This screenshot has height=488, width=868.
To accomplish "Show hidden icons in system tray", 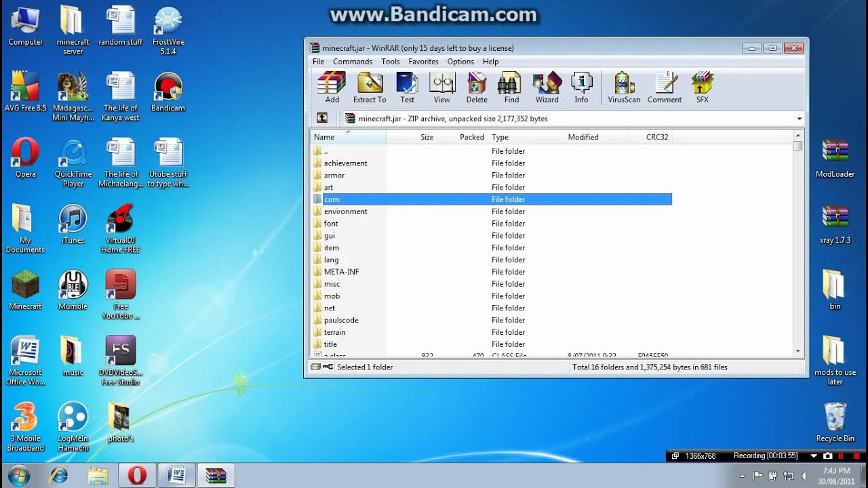I will point(742,476).
